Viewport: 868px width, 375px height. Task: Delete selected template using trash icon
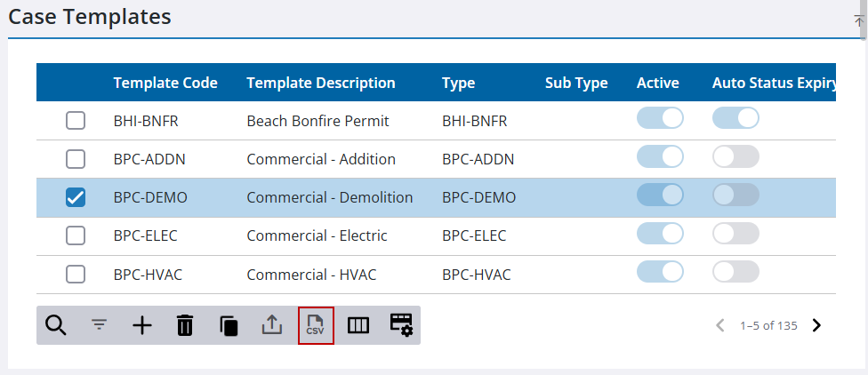tap(185, 325)
